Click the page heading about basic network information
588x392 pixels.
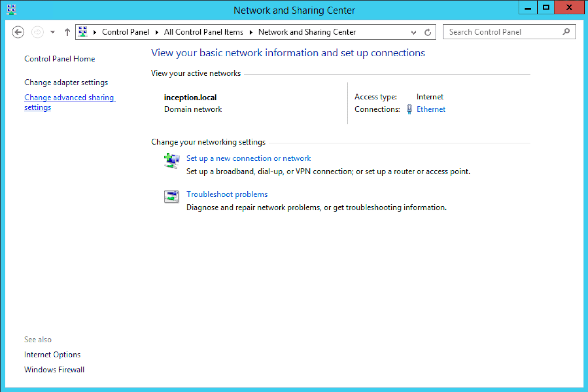click(x=288, y=53)
